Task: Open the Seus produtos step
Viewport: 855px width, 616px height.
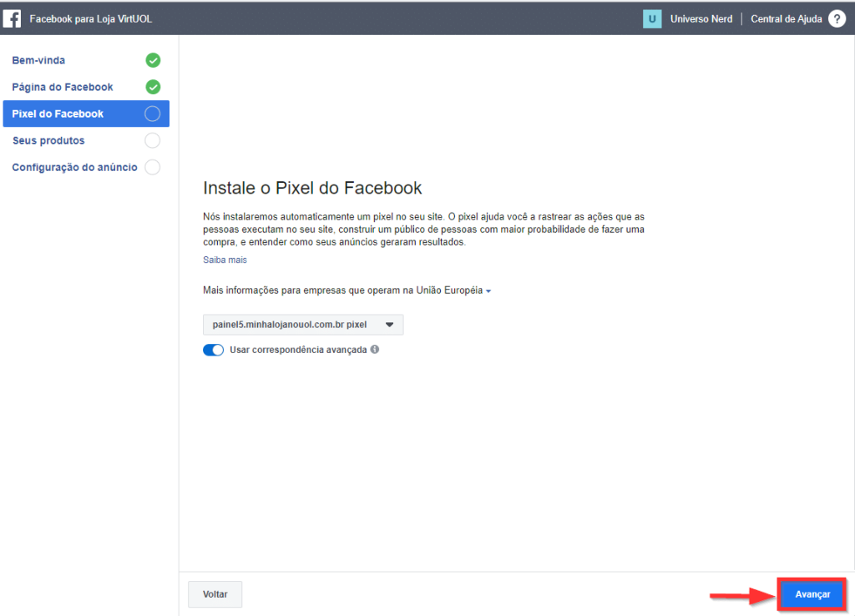Action: point(48,140)
